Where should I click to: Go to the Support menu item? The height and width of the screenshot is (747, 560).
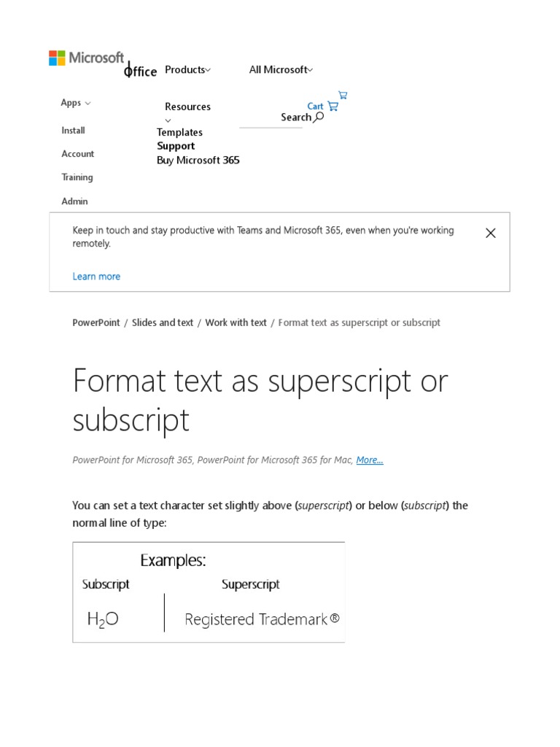click(x=176, y=146)
